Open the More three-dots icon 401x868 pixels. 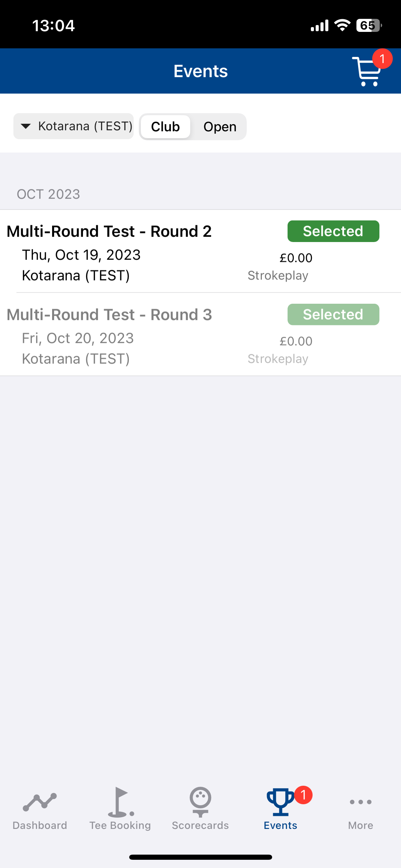tap(361, 802)
